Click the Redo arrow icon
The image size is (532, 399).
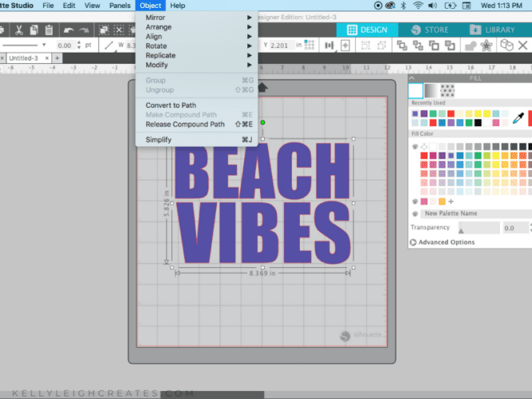(x=84, y=30)
